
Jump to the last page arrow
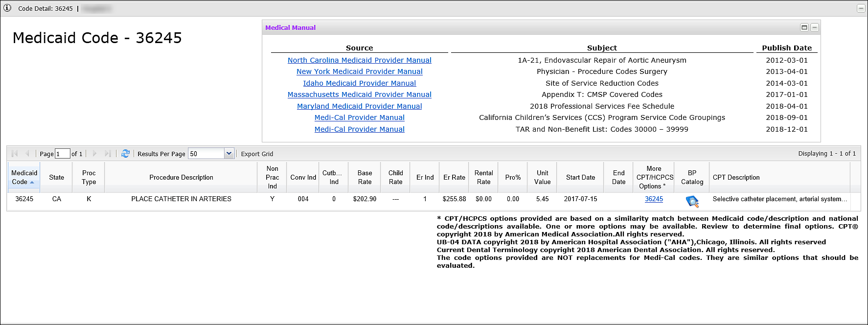[108, 154]
